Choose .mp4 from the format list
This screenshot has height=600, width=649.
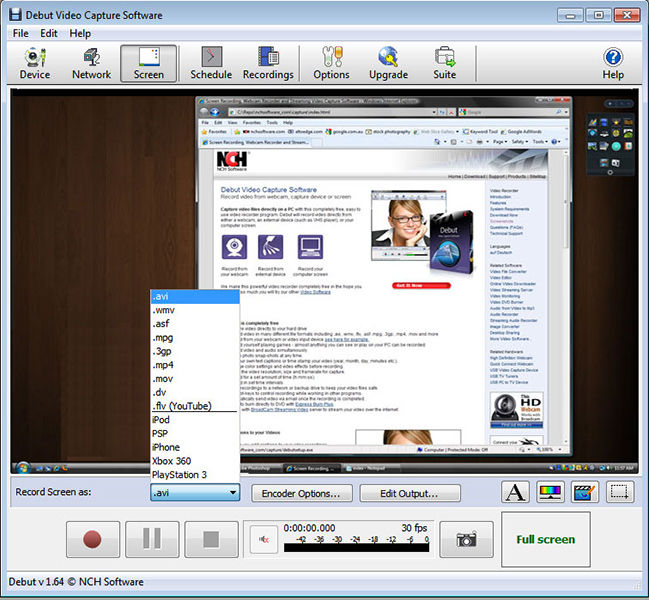pos(164,366)
